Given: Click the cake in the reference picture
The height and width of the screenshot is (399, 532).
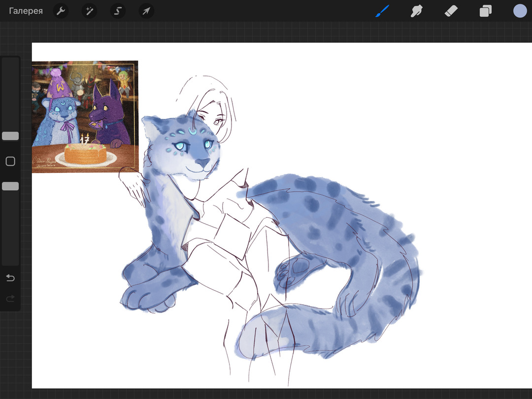Looking at the screenshot, I should click(x=85, y=154).
